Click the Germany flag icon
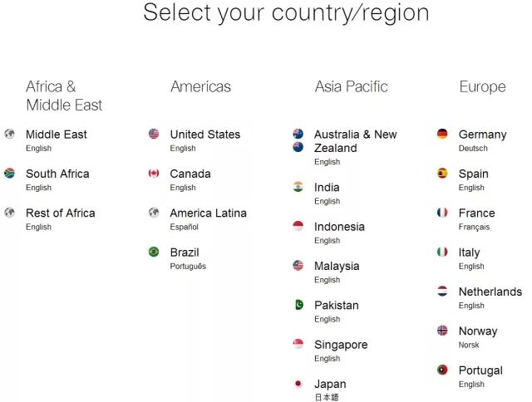Image resolution: width=532 pixels, height=402 pixels. coord(442,134)
